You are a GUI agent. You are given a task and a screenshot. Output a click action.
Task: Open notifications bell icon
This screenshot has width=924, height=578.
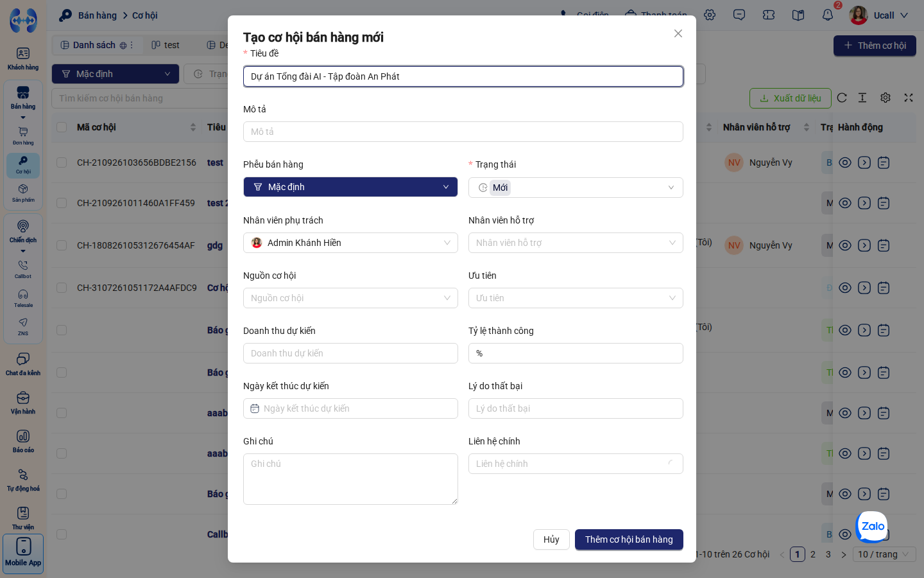point(828,15)
